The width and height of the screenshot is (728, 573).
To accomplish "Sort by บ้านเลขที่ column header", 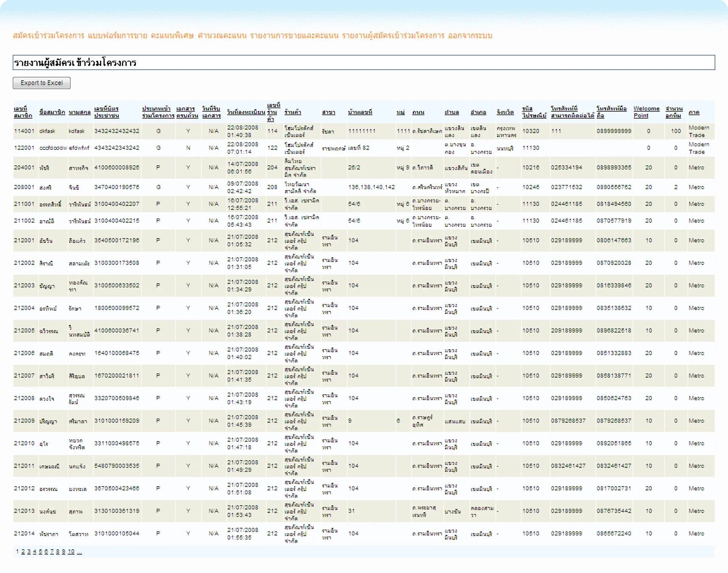I will point(360,112).
